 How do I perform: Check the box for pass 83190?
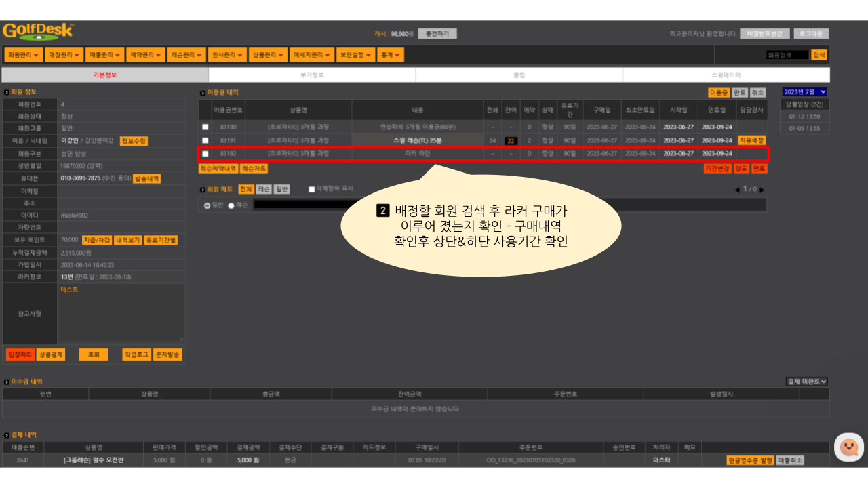pos(205,127)
